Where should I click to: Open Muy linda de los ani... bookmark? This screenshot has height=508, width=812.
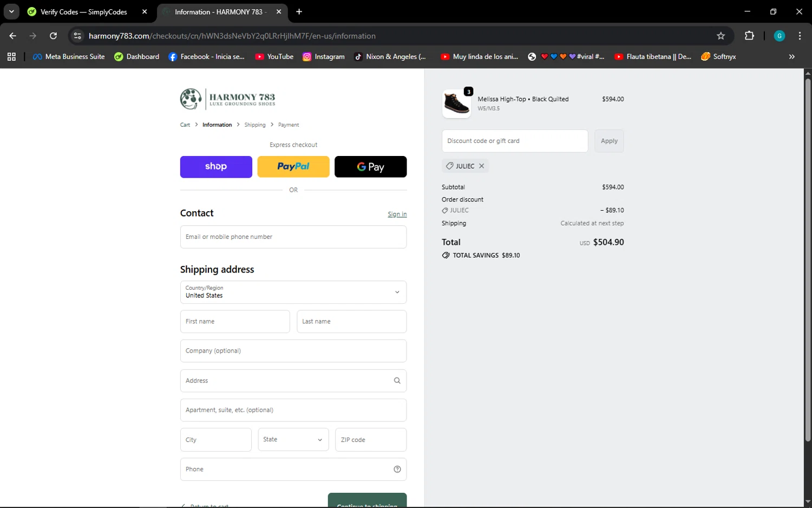[479, 56]
